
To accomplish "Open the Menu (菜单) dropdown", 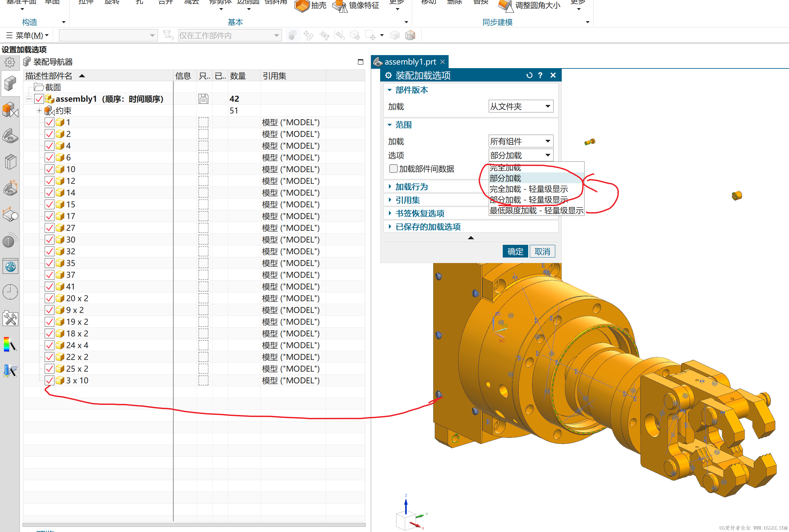I will 27,35.
